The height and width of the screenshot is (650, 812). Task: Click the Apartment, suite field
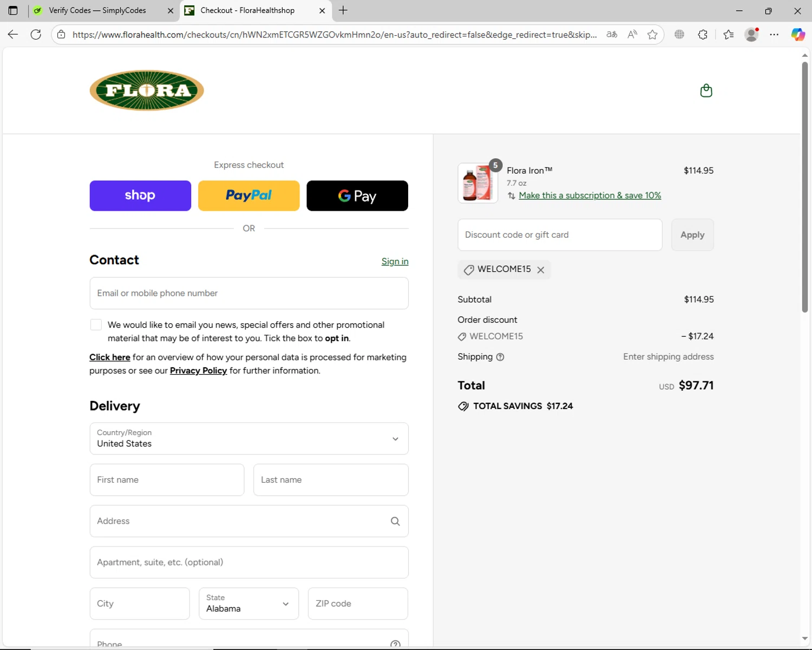(249, 562)
